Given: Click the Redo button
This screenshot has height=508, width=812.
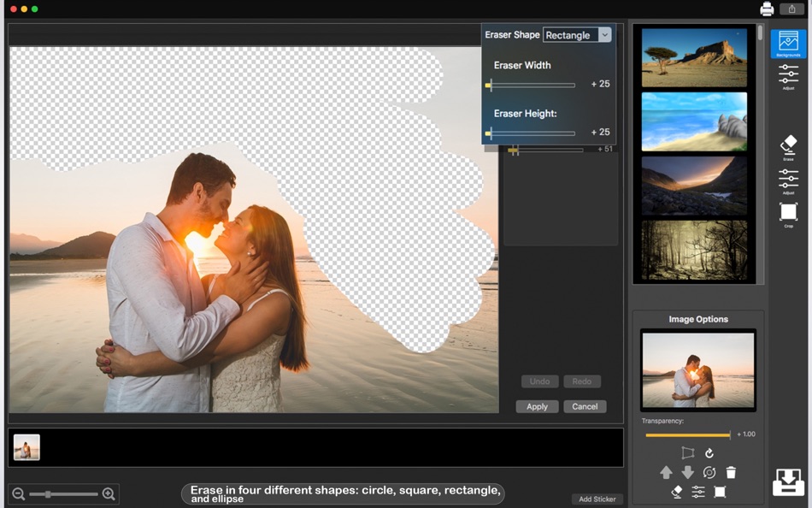Looking at the screenshot, I should [581, 381].
